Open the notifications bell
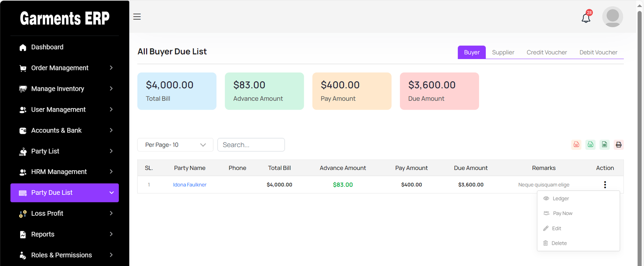The width and height of the screenshot is (644, 266). (x=586, y=18)
